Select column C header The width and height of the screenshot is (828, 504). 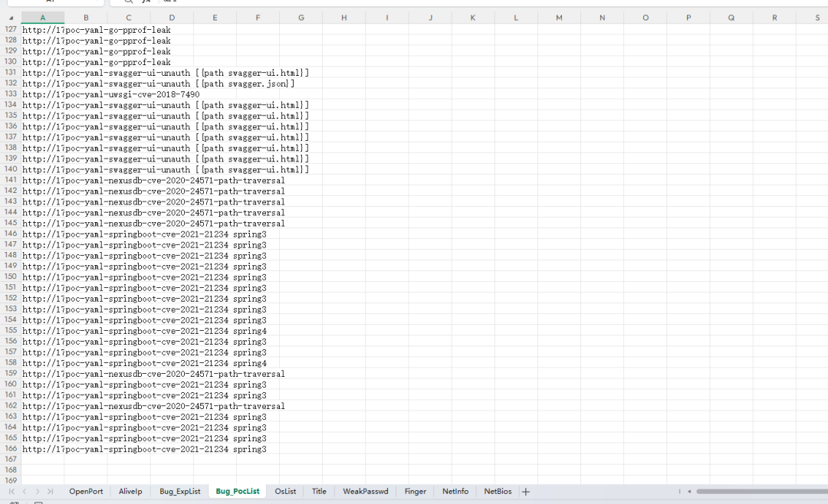[x=129, y=18]
